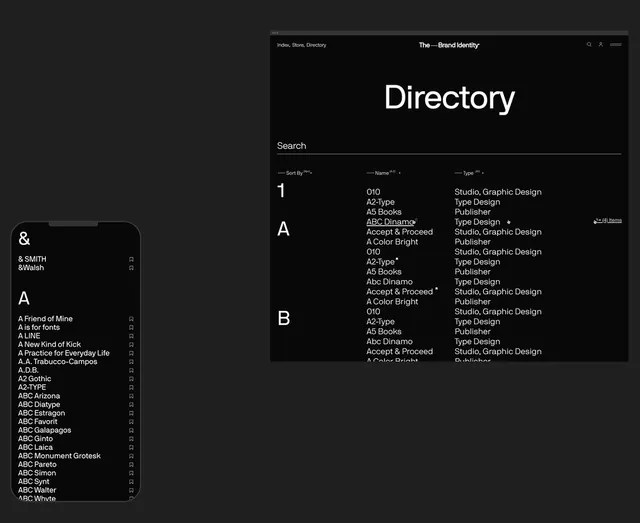This screenshot has width=640, height=523.
Task: Open A2 Gothic on phone
Action: pyautogui.click(x=34, y=379)
